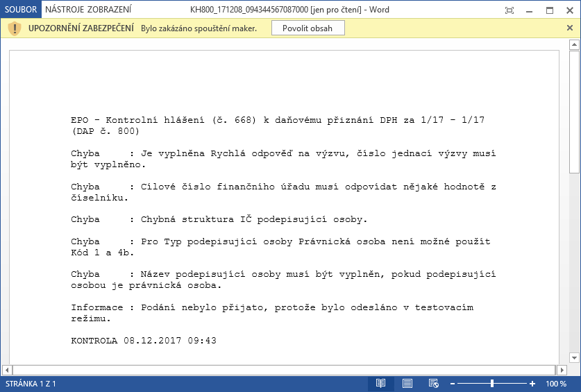This screenshot has height=392, width=581.
Task: Close the Word window
Action: click(x=570, y=10)
